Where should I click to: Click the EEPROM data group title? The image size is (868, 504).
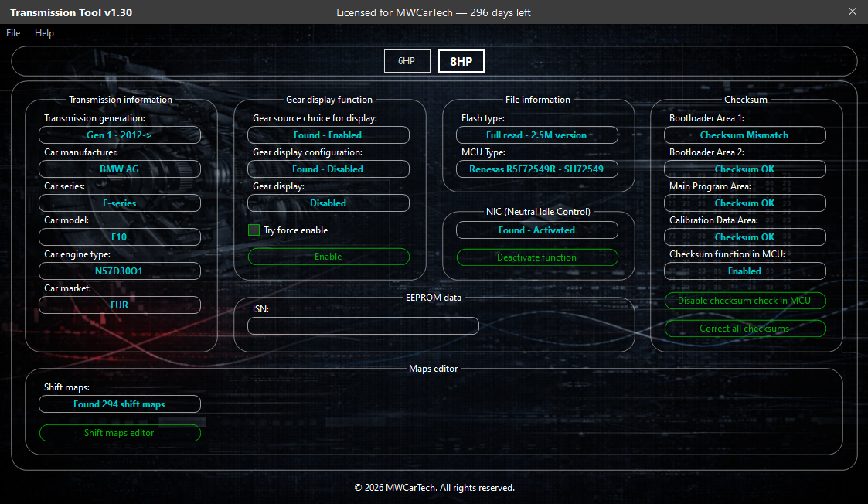coord(434,298)
